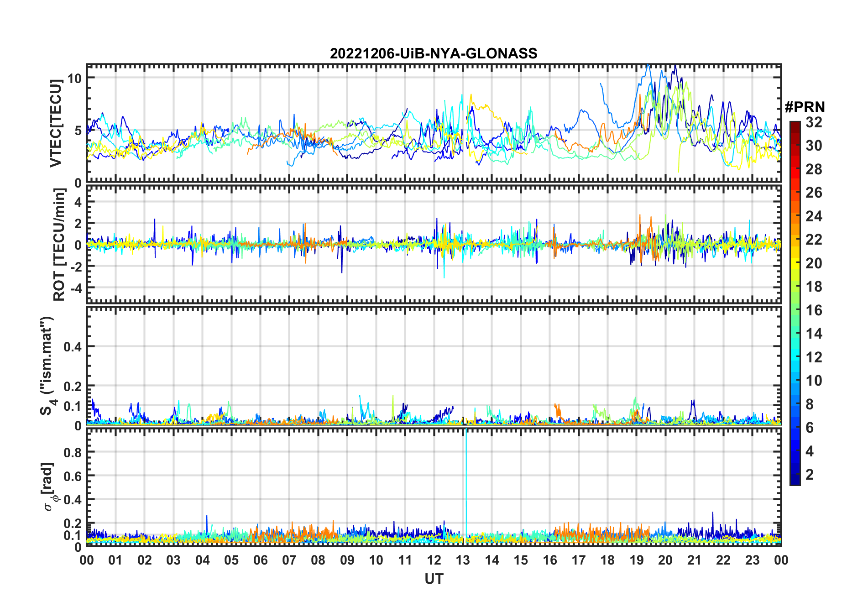
Task: Click the PRN colorbar strip
Action: (795, 303)
